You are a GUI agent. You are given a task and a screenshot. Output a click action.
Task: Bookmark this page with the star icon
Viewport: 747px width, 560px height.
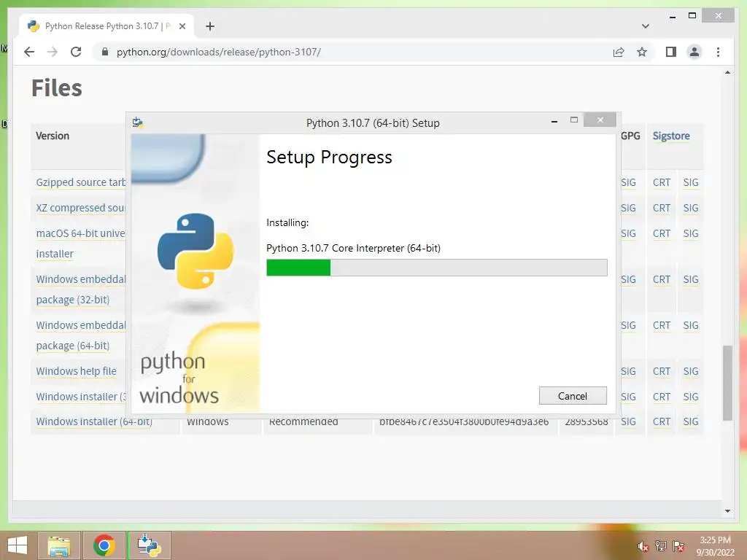click(642, 52)
